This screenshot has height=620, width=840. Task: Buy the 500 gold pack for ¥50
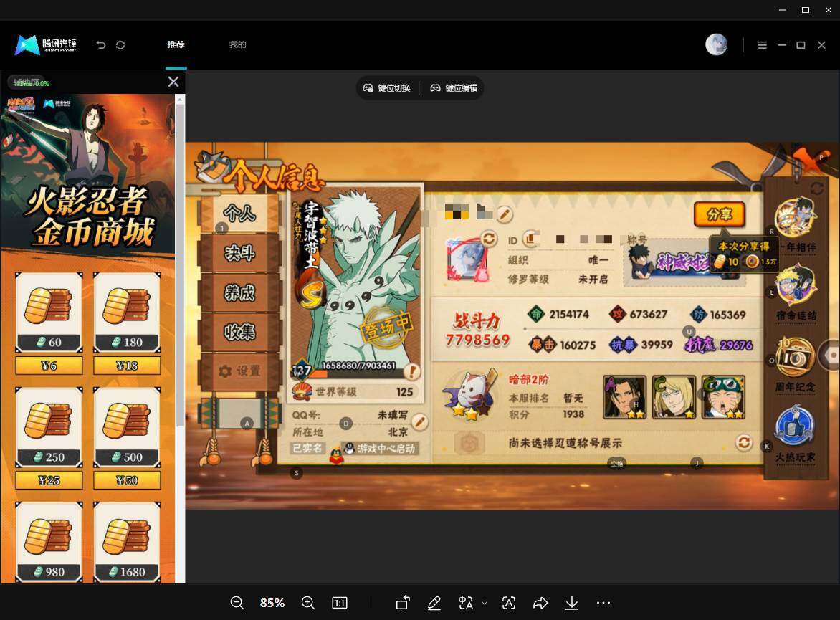(127, 480)
